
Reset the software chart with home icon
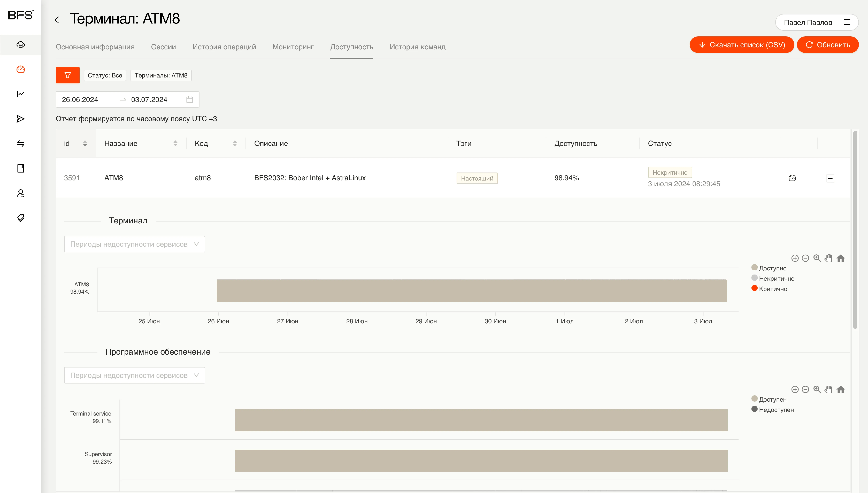tap(841, 389)
